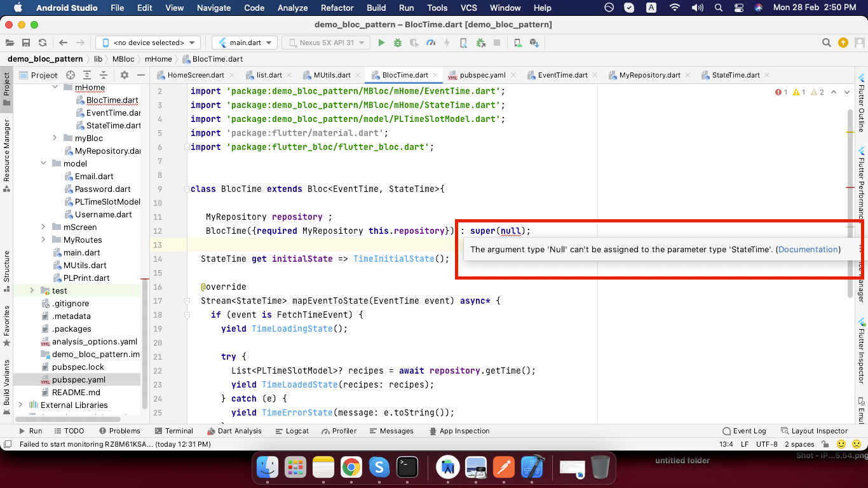The width and height of the screenshot is (868, 488).
Task: Expand the mScreen folder in project tree
Action: pos(44,227)
